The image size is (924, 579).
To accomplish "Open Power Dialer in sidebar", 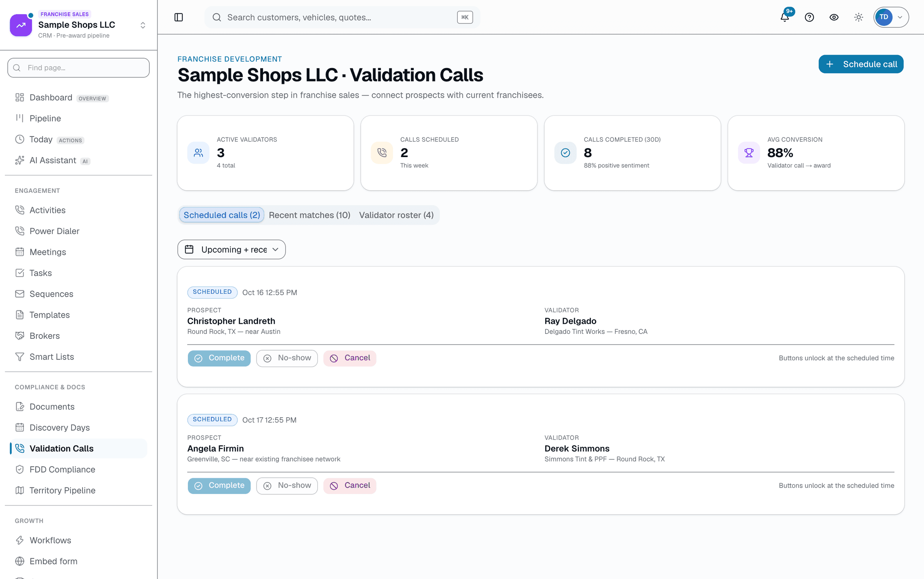I will point(79,231).
